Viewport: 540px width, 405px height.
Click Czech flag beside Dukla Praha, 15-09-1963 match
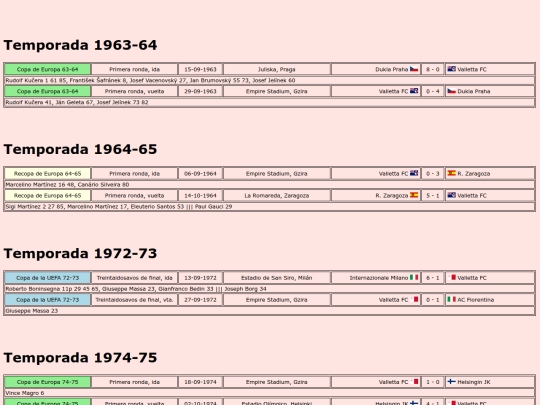[414, 69]
